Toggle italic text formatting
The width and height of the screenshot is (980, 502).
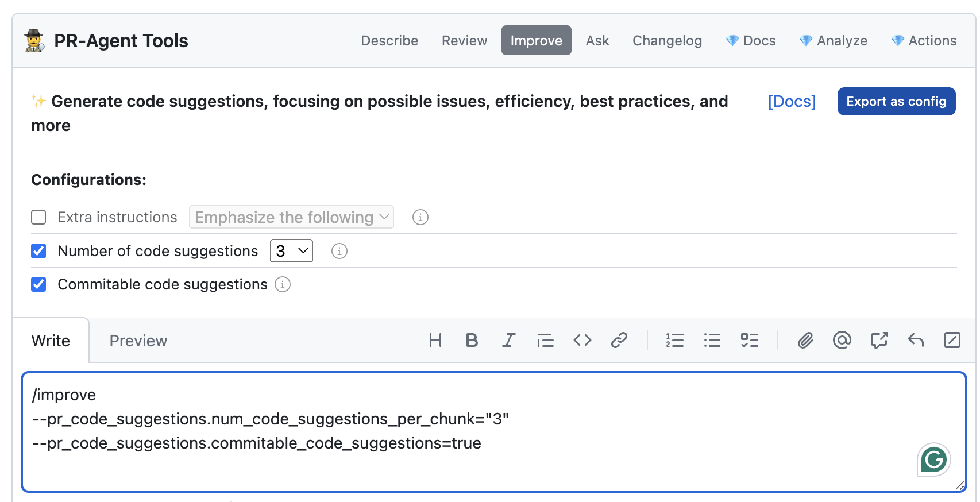pos(508,341)
